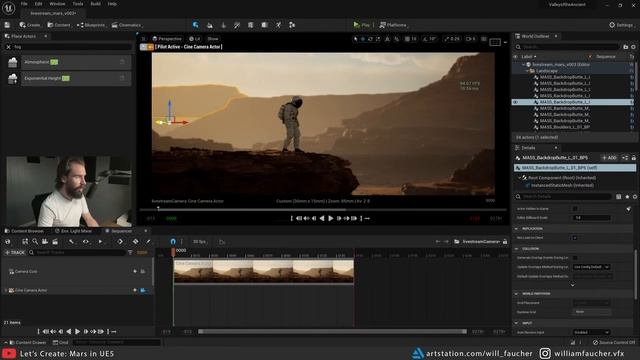The image size is (640, 360).
Task: Collapse the Landscape folder in outliner
Action: coord(527,71)
